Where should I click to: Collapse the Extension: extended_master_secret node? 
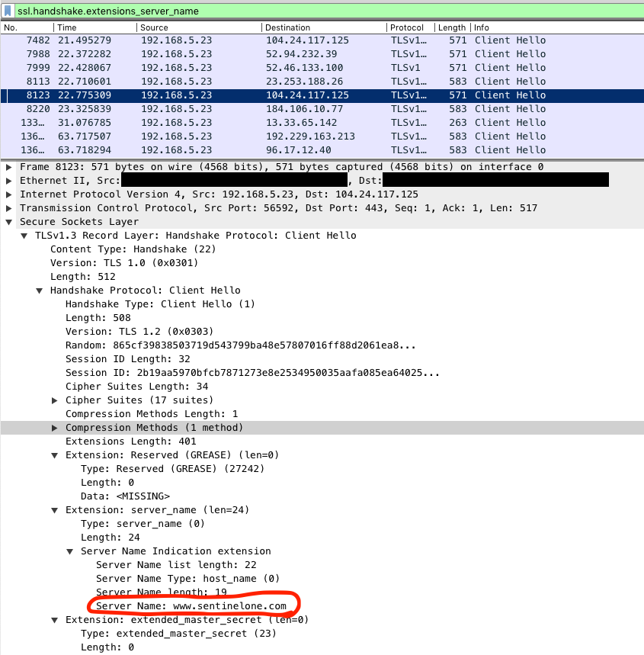55,620
